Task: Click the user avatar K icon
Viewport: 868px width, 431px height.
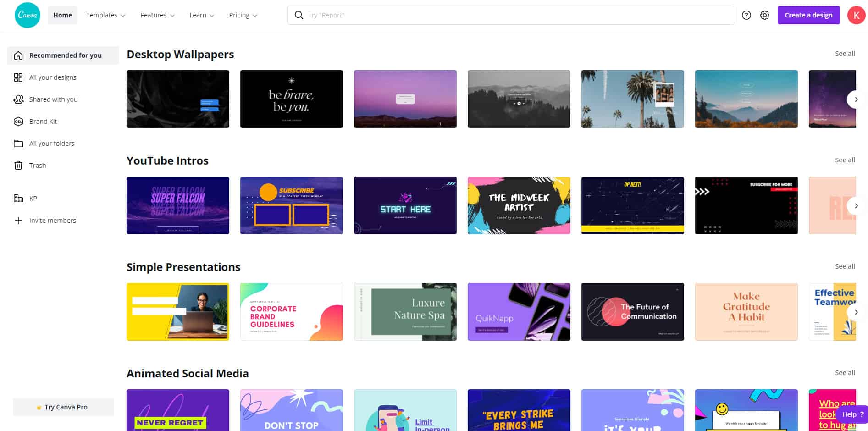Action: pyautogui.click(x=856, y=15)
